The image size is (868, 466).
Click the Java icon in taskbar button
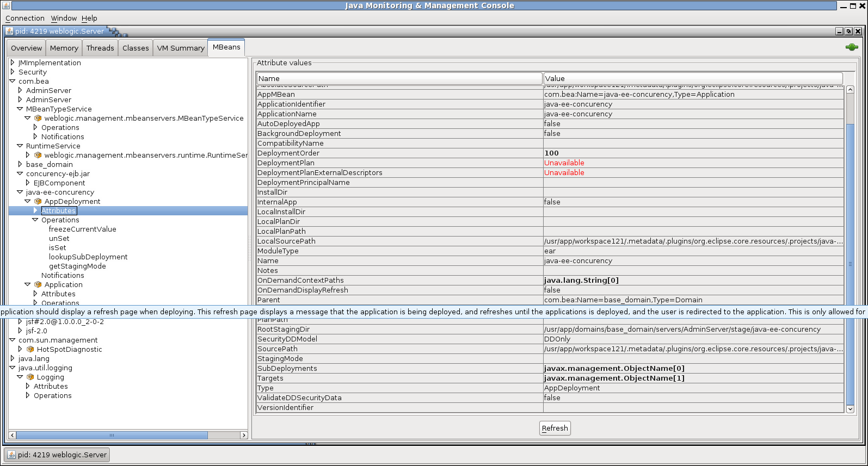pyautogui.click(x=11, y=455)
